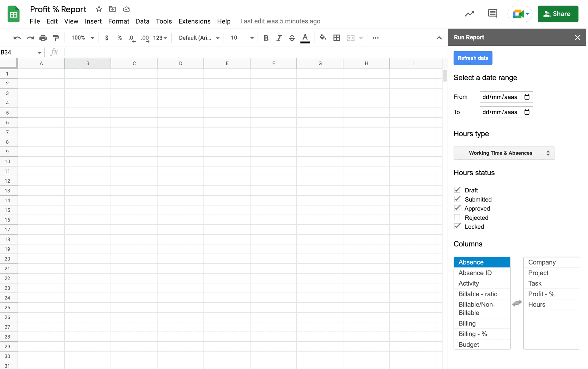Open the Extensions menu

tap(194, 21)
